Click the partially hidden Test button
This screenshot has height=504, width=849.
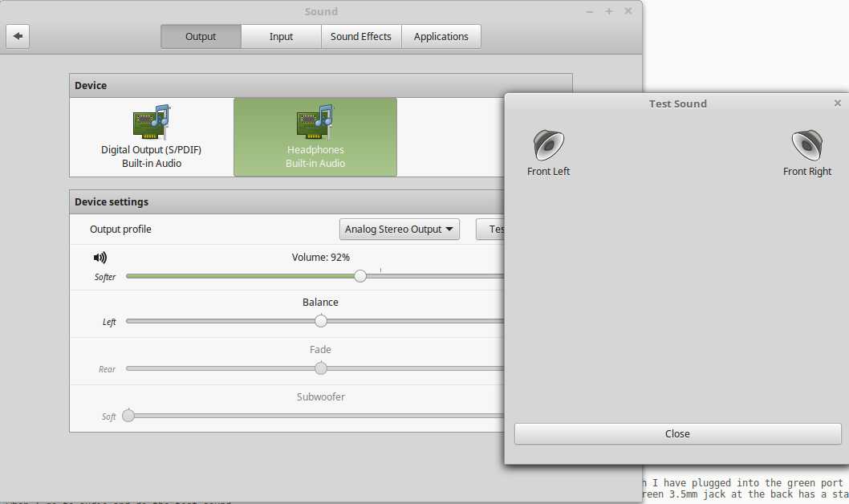click(490, 229)
